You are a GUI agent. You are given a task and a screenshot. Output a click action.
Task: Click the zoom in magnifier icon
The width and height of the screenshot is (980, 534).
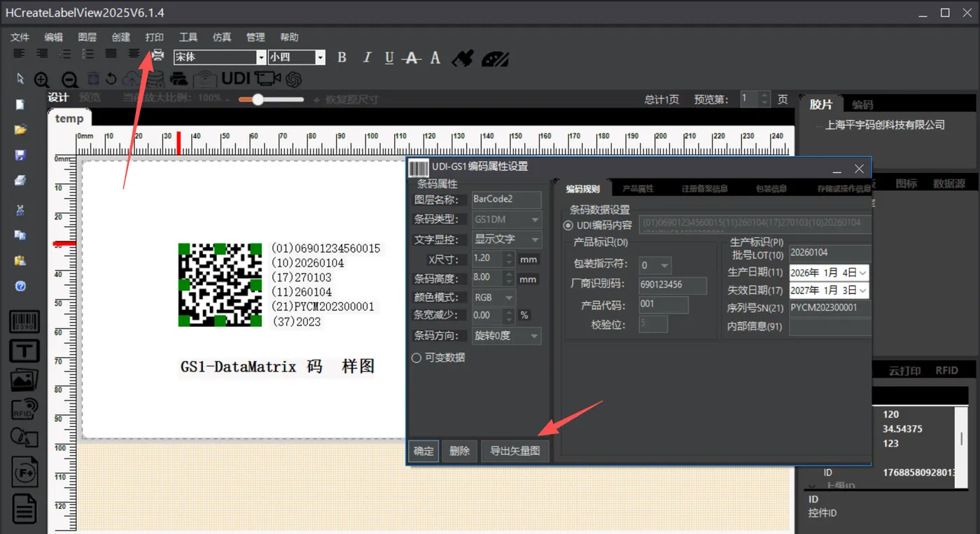[42, 80]
